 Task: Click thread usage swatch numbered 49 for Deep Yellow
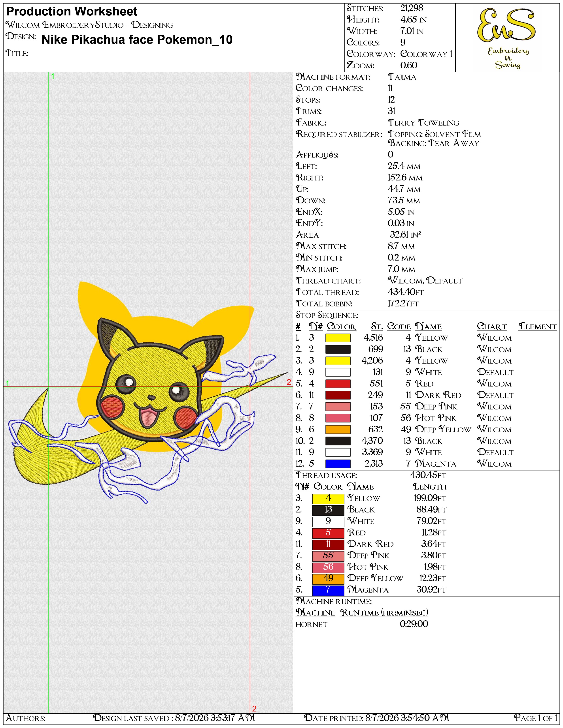tap(328, 579)
